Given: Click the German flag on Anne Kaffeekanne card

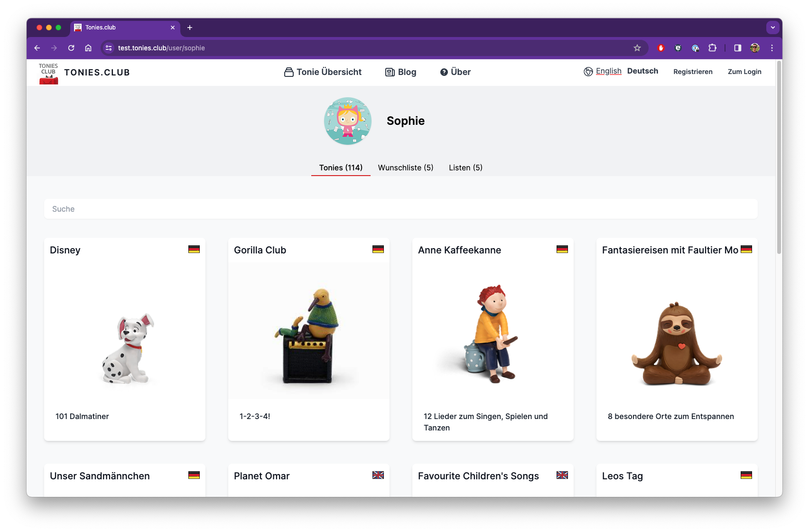Looking at the screenshot, I should click(x=562, y=249).
